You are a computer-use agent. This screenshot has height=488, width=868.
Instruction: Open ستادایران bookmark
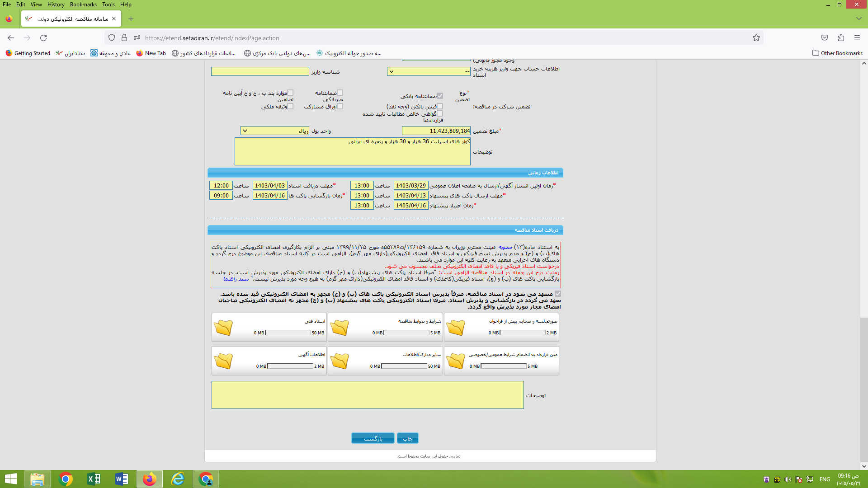click(71, 53)
